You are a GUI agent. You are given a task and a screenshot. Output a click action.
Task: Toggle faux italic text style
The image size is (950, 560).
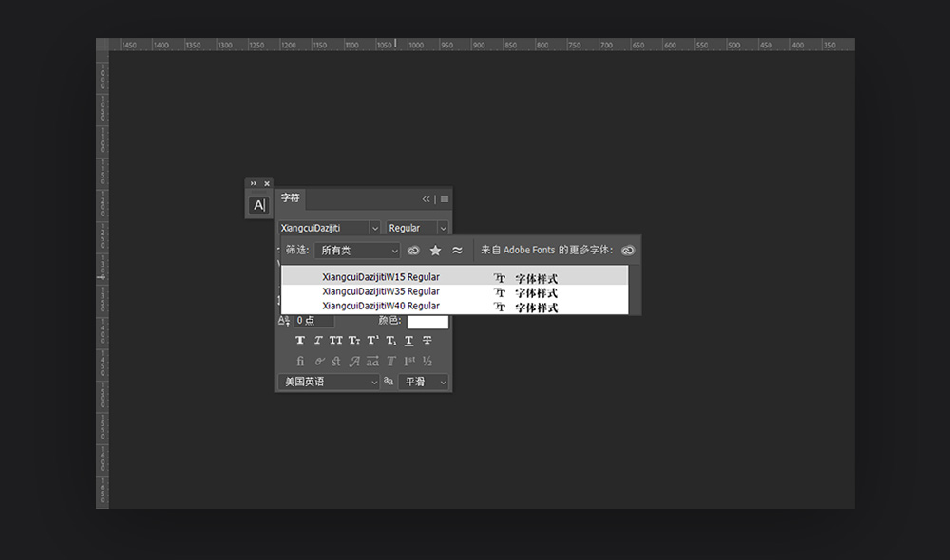coord(318,340)
